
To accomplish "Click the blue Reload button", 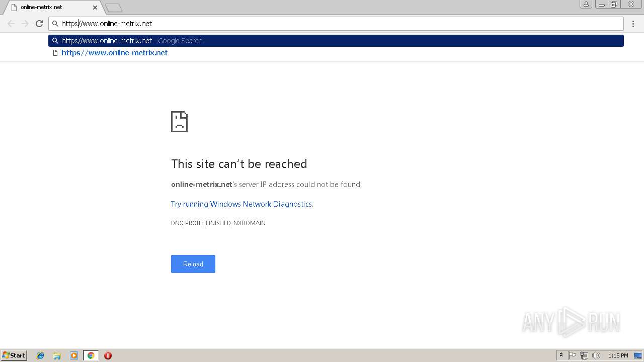I will (193, 264).
